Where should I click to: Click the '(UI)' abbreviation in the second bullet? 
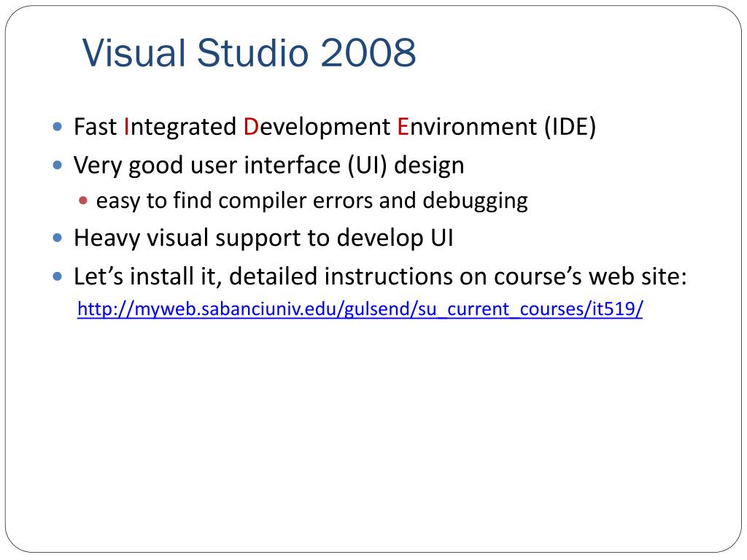click(x=368, y=166)
